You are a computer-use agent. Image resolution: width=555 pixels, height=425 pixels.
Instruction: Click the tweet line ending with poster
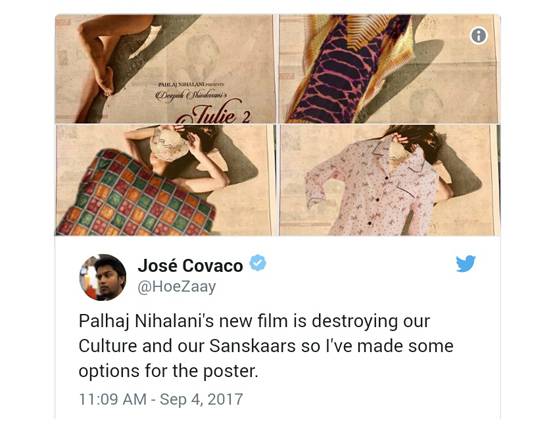pyautogui.click(x=168, y=371)
